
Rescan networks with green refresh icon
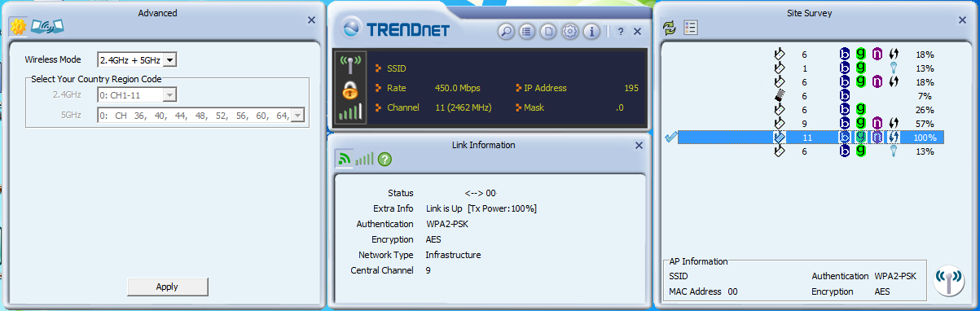pos(670,28)
